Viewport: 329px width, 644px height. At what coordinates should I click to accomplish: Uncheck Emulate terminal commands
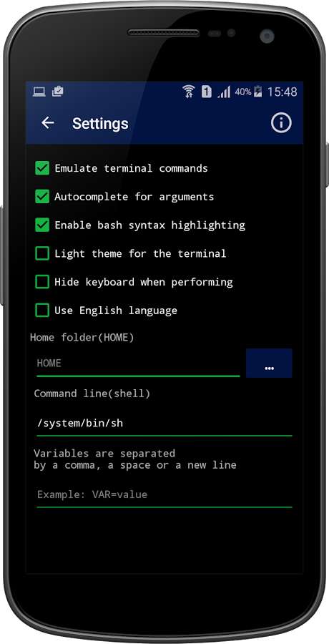pyautogui.click(x=42, y=168)
